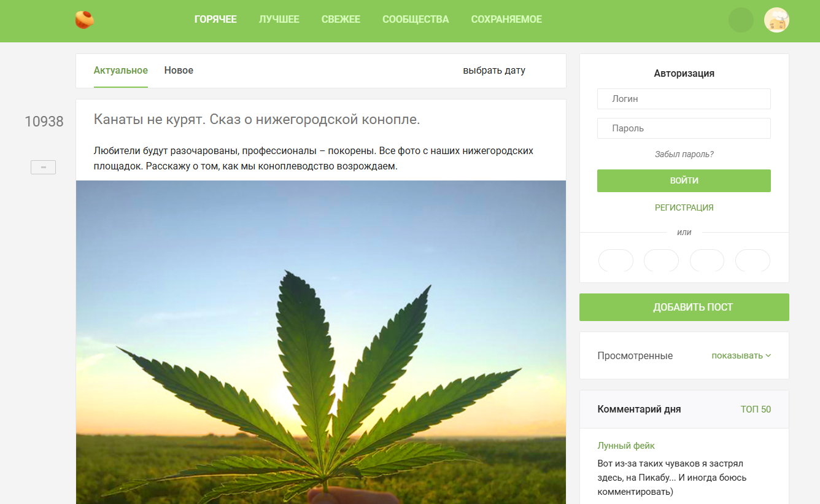This screenshot has height=504, width=820.
Task: Select the third social login button
Action: 707,260
